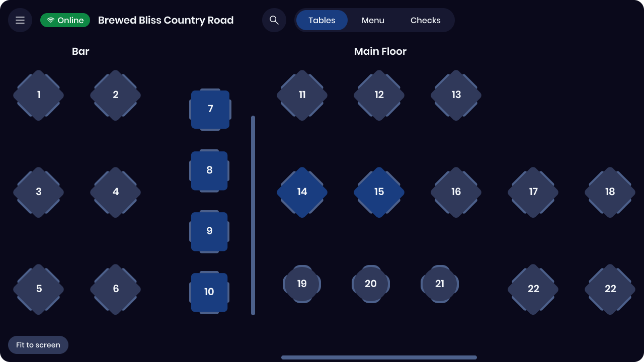Switch to the Menu tab
644x362 pixels.
pos(373,20)
